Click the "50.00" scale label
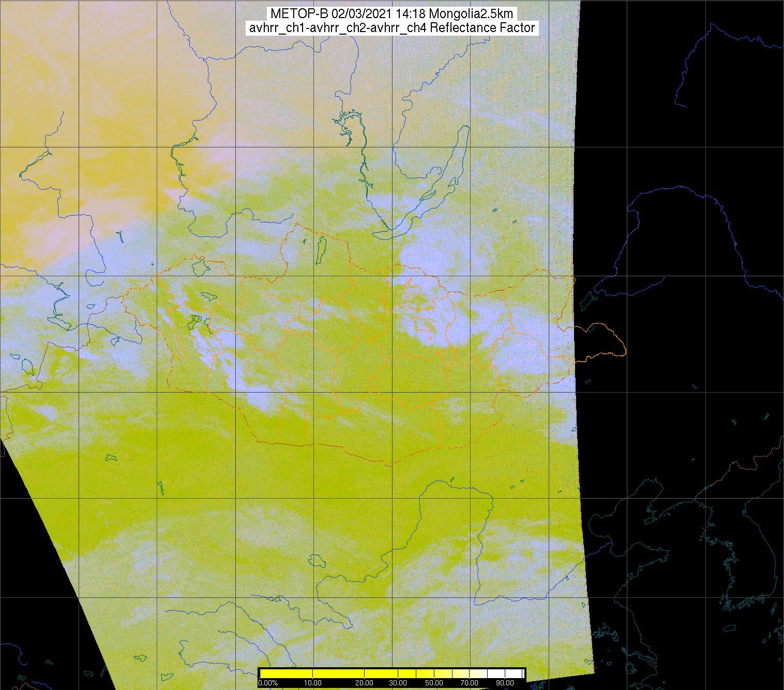Viewport: 784px width, 690px height. coord(434,683)
